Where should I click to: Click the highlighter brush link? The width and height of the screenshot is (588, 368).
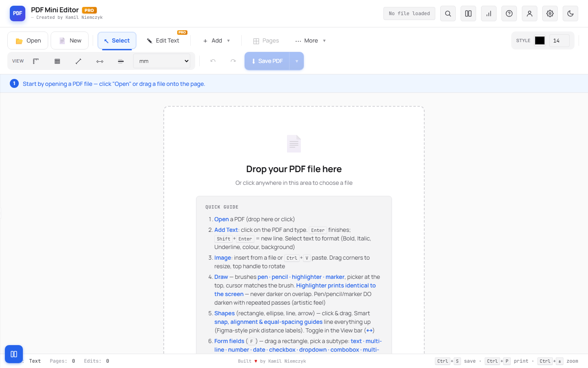point(307,277)
